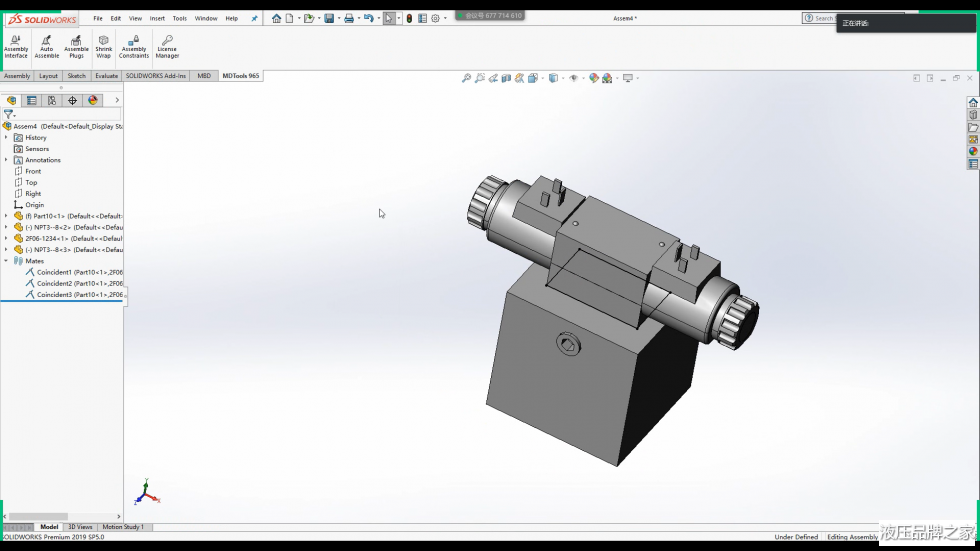
Task: Open the DisplayManager tab icon
Action: tap(93, 100)
